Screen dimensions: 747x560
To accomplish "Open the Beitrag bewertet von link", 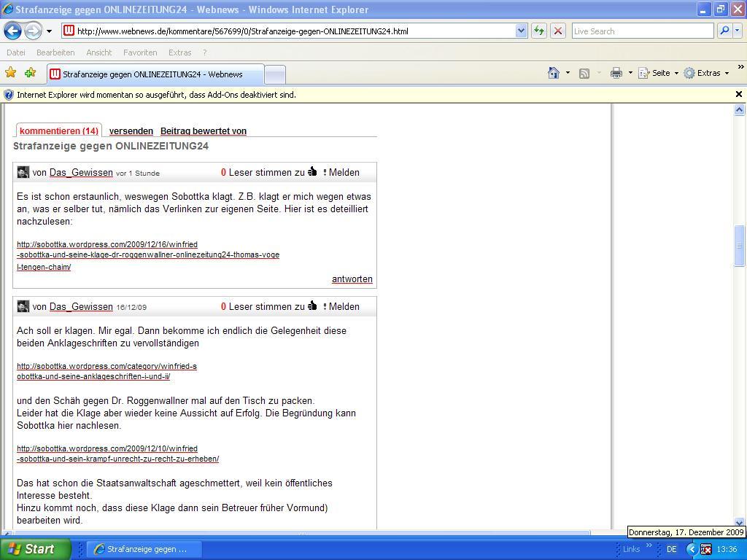I will [x=204, y=131].
